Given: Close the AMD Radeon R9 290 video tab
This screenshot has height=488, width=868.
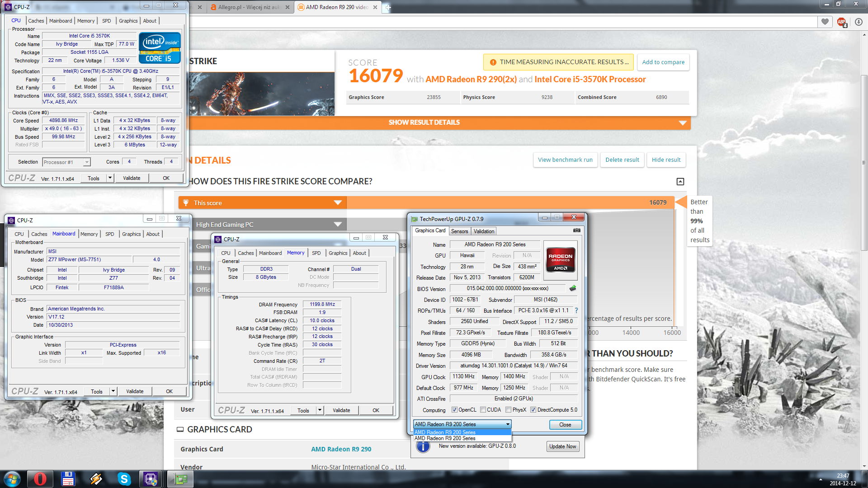Looking at the screenshot, I should (x=376, y=7).
